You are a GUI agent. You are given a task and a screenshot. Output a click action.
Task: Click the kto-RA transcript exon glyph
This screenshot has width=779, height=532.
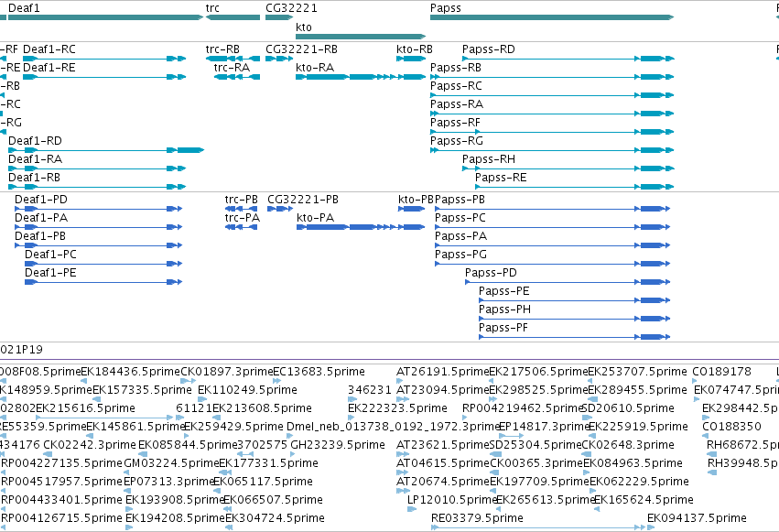[361, 77]
